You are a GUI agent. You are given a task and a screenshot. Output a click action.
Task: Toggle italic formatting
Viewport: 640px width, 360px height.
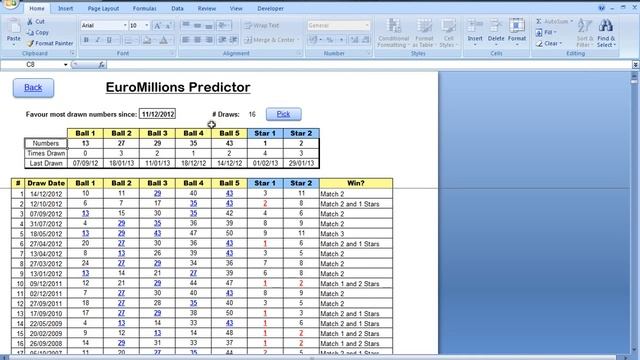pos(98,40)
